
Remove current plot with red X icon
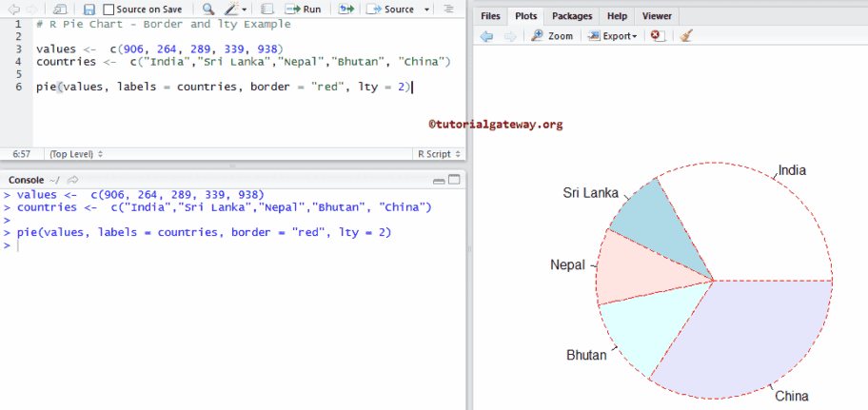(656, 35)
